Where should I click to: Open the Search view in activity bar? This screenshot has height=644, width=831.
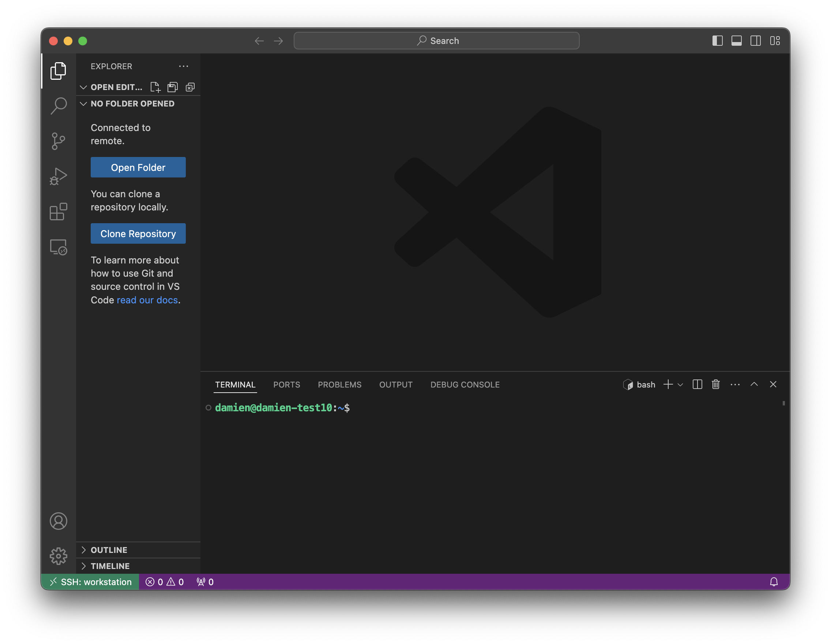[58, 106]
